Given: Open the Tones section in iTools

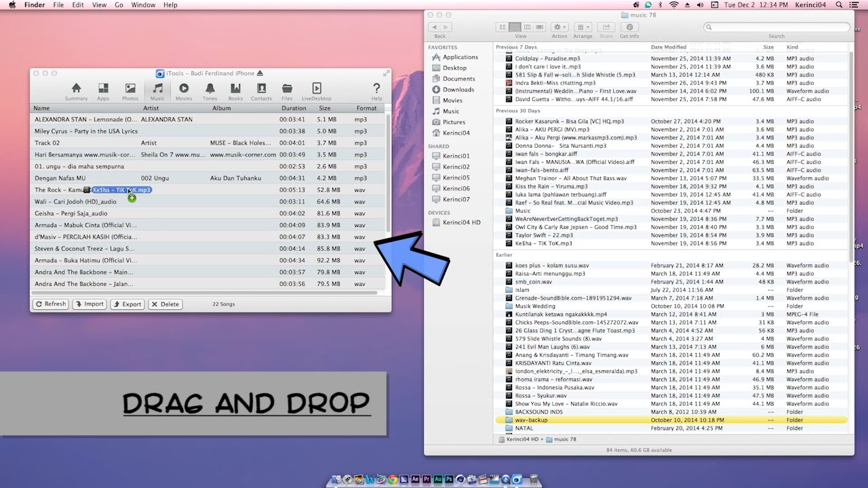Looking at the screenshot, I should point(210,91).
